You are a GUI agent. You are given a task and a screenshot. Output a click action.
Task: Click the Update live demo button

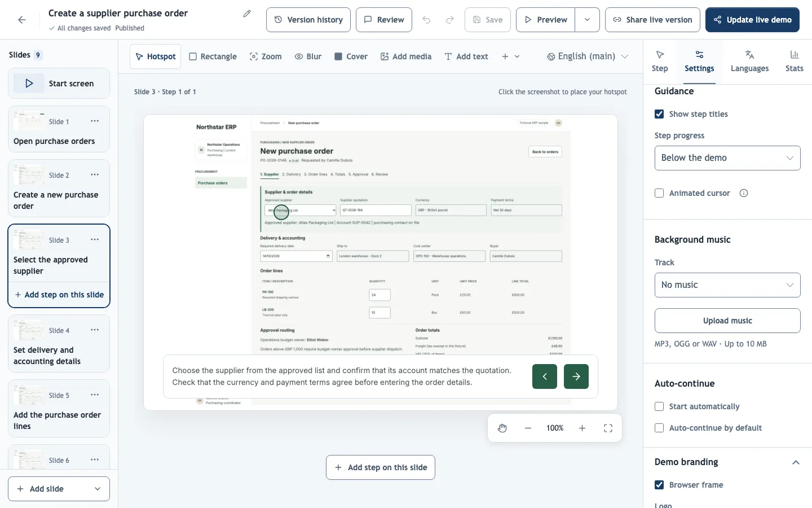coord(752,20)
